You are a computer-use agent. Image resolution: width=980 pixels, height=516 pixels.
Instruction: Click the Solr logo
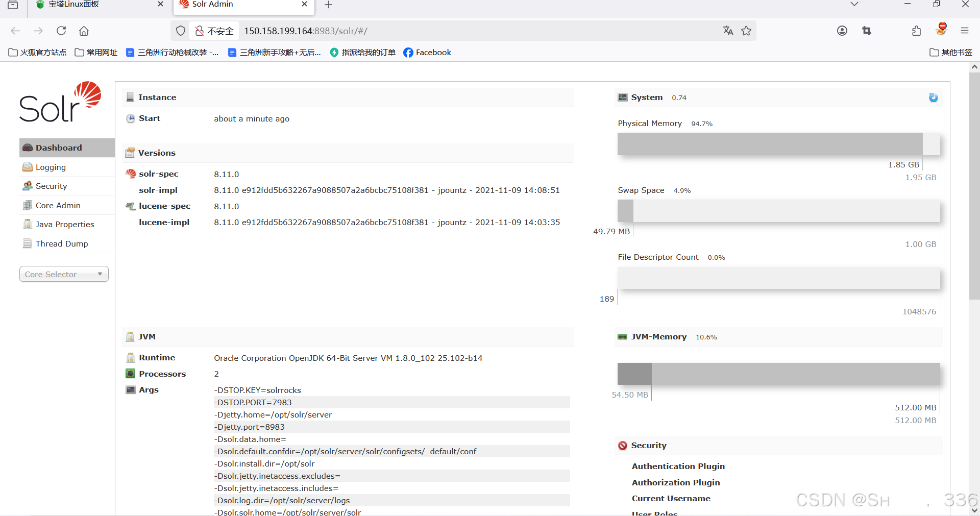pyautogui.click(x=60, y=102)
